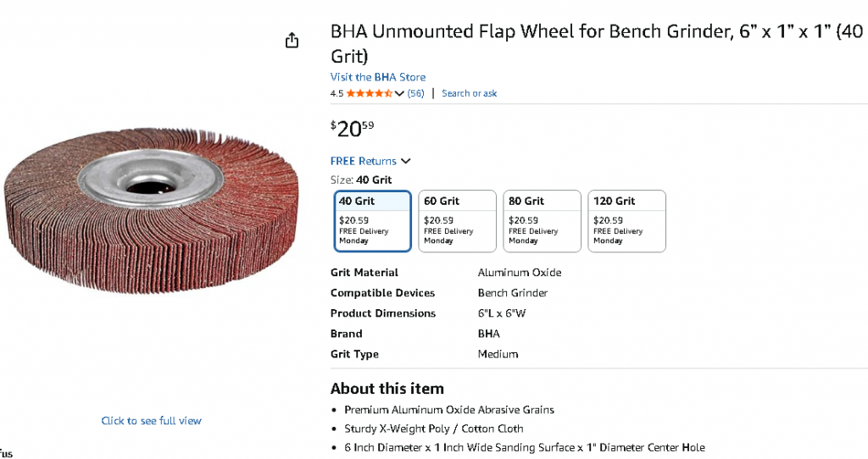868x459 pixels.
Task: Click the Search or ask link
Action: point(470,93)
